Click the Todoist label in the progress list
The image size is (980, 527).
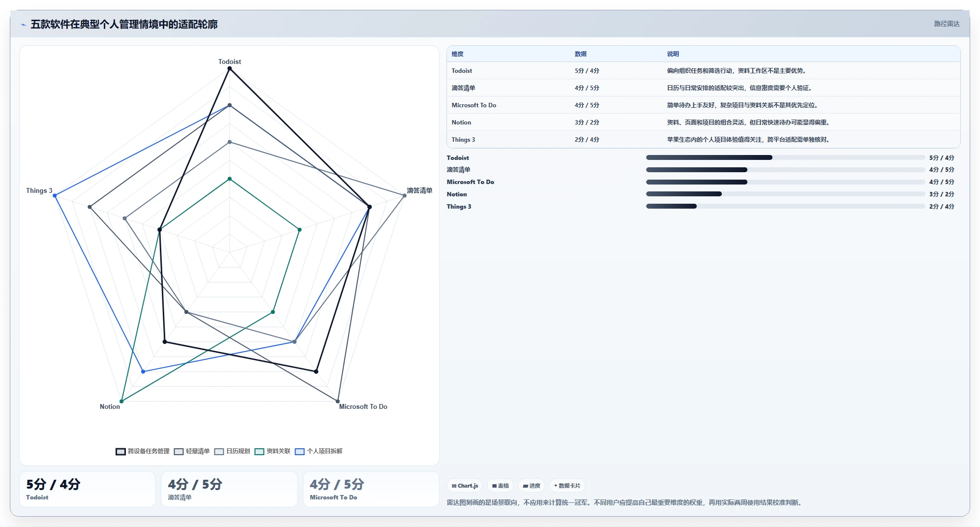[458, 158]
